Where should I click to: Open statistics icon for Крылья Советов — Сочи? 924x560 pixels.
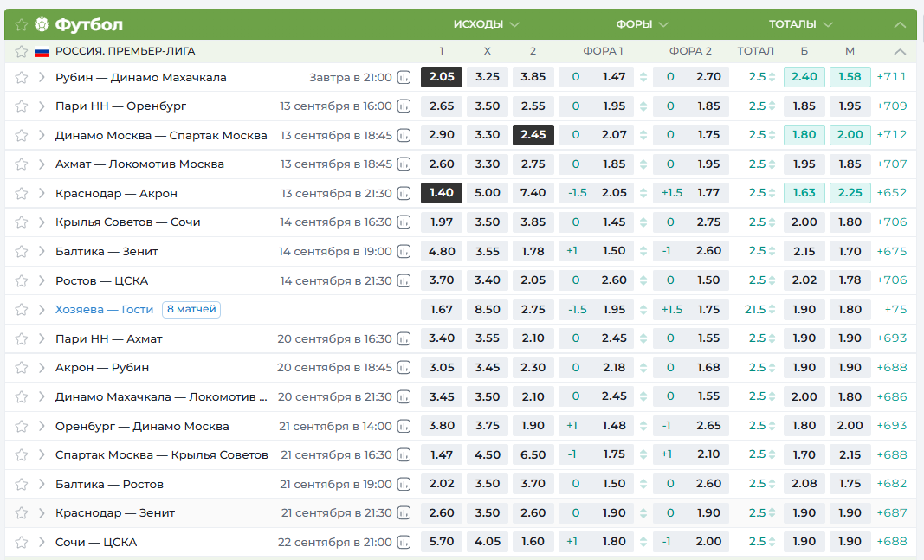404,222
